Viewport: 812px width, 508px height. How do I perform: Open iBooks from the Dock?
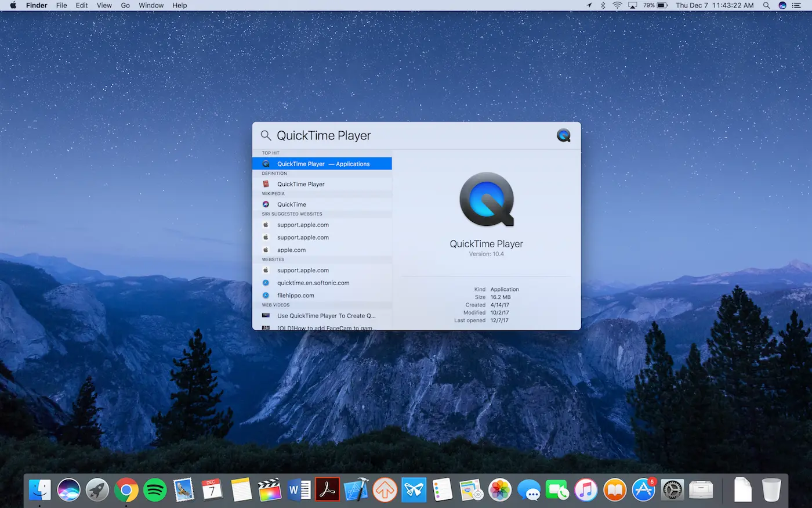click(x=615, y=490)
